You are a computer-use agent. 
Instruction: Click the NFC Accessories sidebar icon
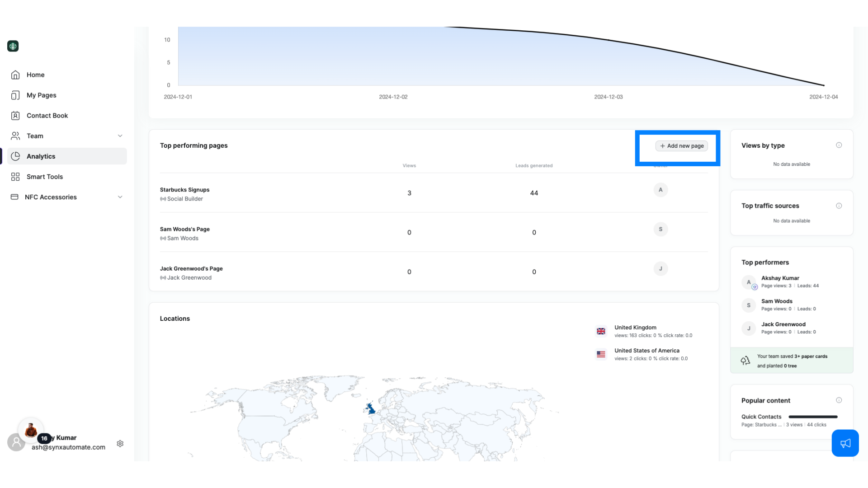click(15, 197)
